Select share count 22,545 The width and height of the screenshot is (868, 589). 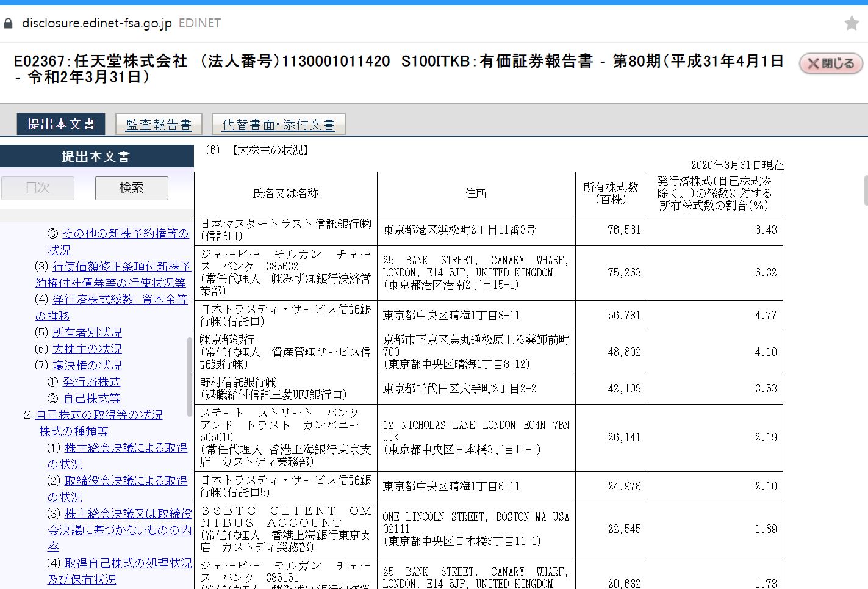point(624,529)
